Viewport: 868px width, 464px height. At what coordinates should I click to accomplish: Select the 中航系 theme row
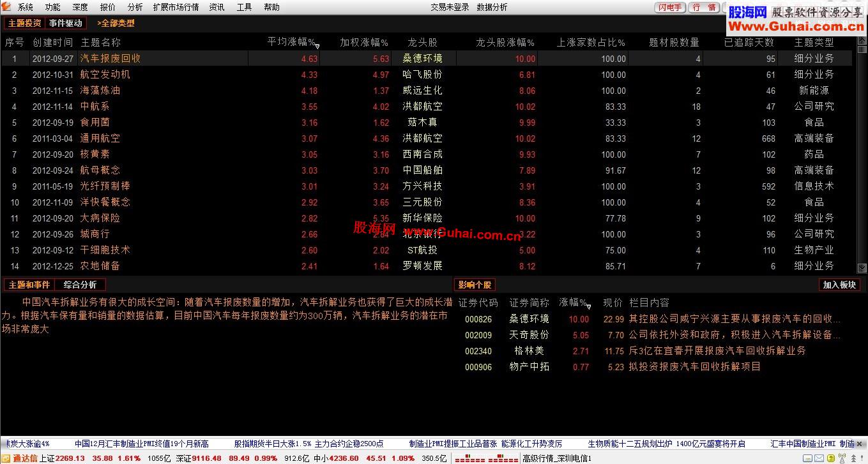pyautogui.click(x=426, y=106)
